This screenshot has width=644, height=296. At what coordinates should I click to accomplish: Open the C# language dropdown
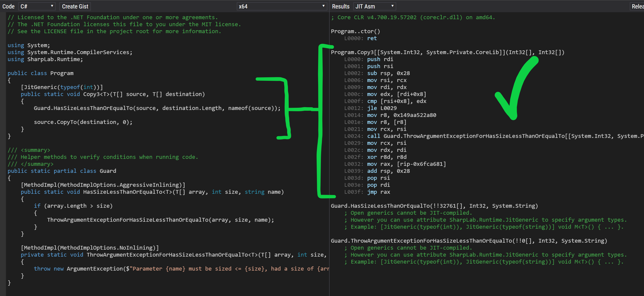[36, 6]
